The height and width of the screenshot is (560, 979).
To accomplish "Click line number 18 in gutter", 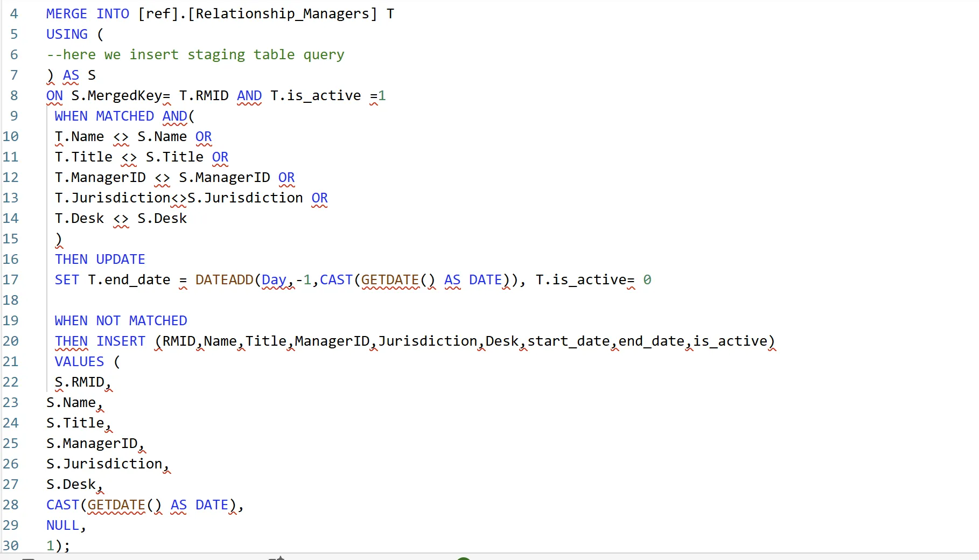I will 10,300.
